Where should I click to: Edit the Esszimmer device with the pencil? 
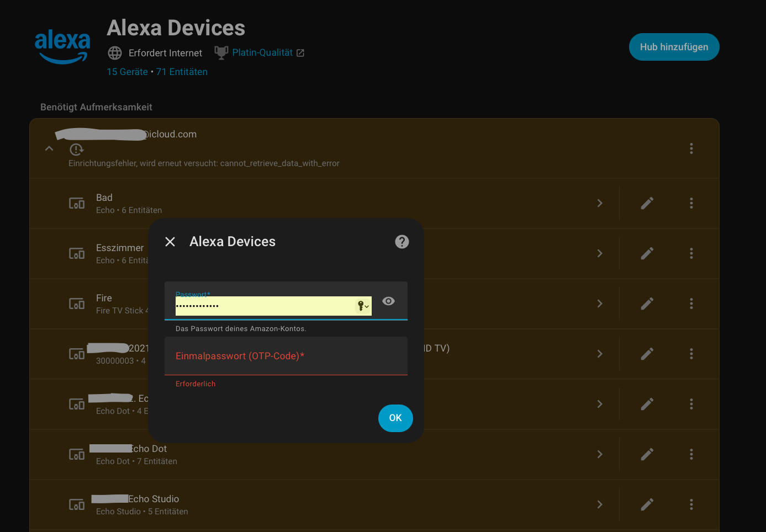point(647,254)
